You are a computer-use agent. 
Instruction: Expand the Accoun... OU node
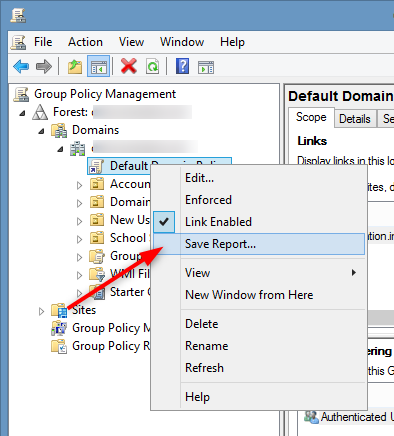pos(79,185)
